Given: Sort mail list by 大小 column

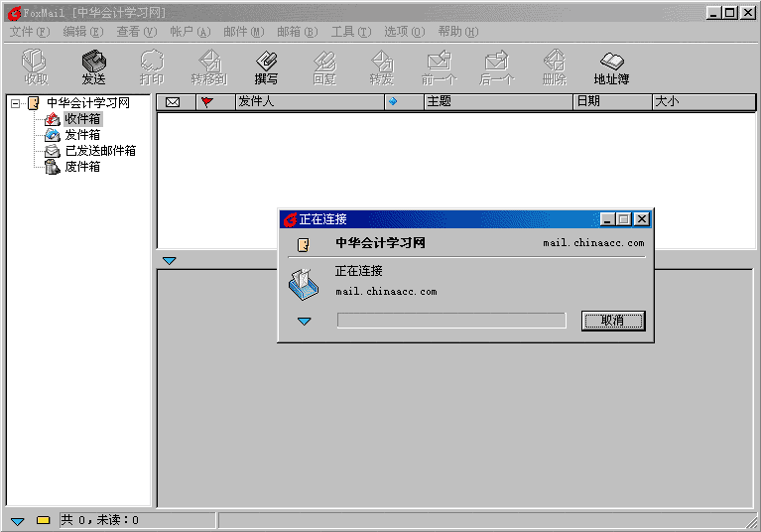Looking at the screenshot, I should tap(703, 102).
